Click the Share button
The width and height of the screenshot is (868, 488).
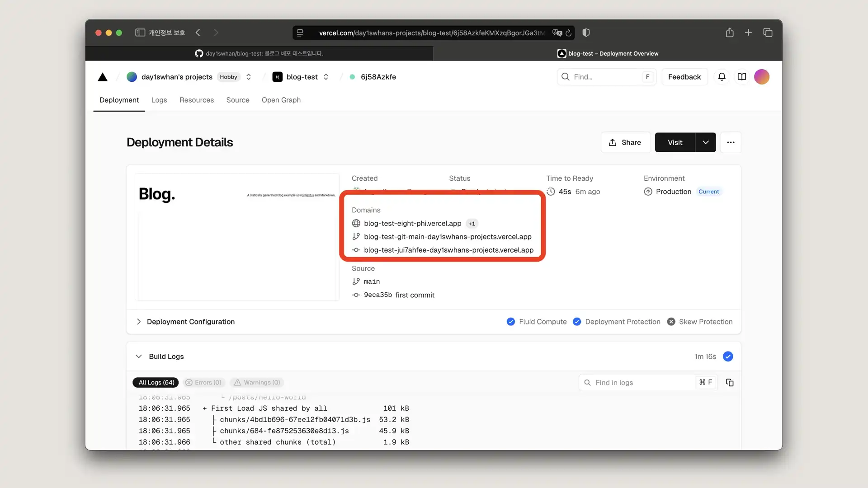click(625, 142)
